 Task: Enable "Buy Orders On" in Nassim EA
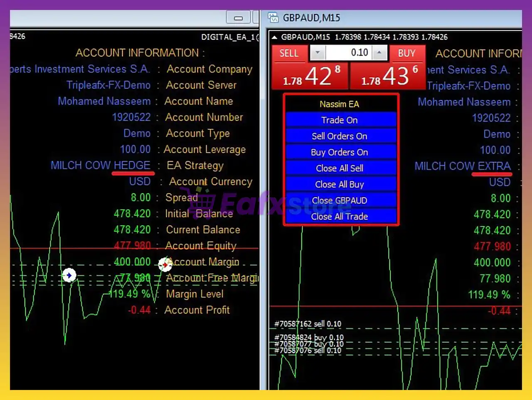(340, 152)
